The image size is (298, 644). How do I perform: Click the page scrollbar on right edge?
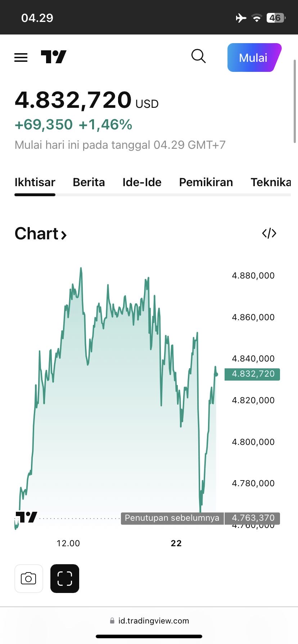[x=295, y=101]
